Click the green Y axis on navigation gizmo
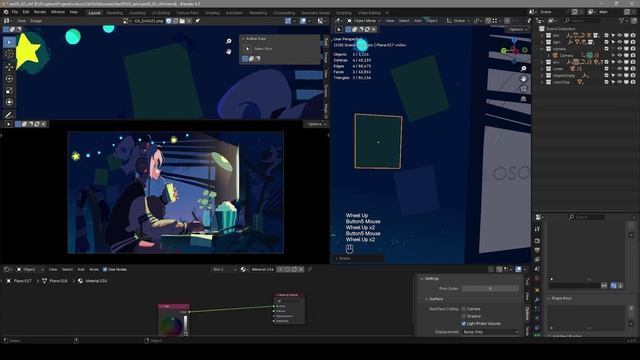Screen dimensions: 640x360 click(504, 51)
